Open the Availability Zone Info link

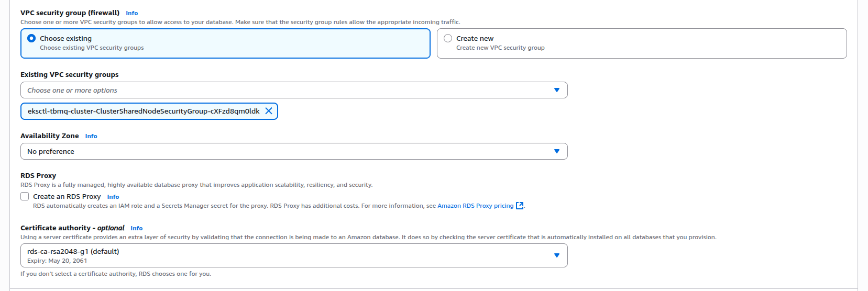(91, 136)
